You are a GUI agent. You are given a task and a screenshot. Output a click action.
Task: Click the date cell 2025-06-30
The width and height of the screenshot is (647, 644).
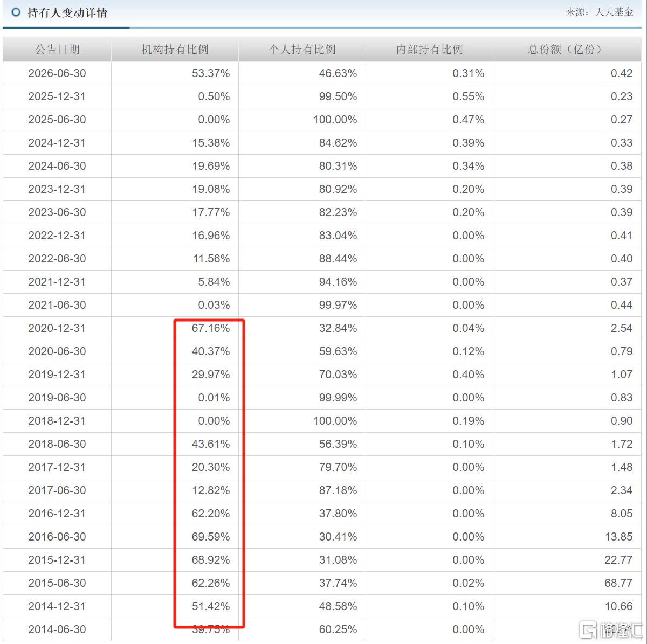pos(57,120)
